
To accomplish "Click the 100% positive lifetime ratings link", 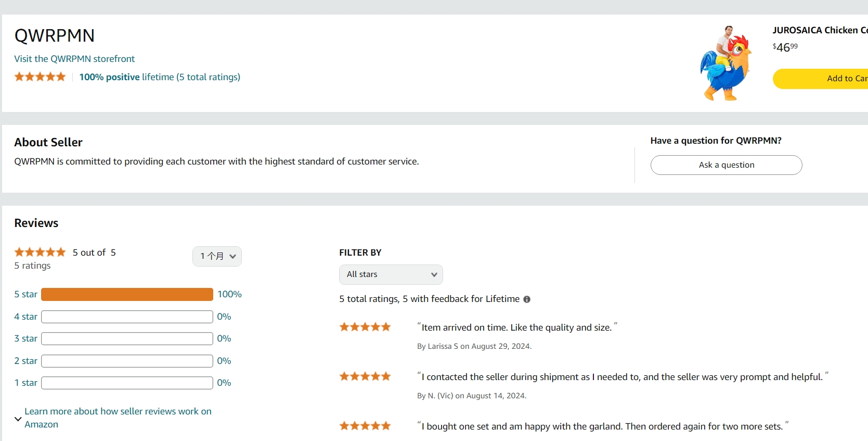I will [x=159, y=77].
